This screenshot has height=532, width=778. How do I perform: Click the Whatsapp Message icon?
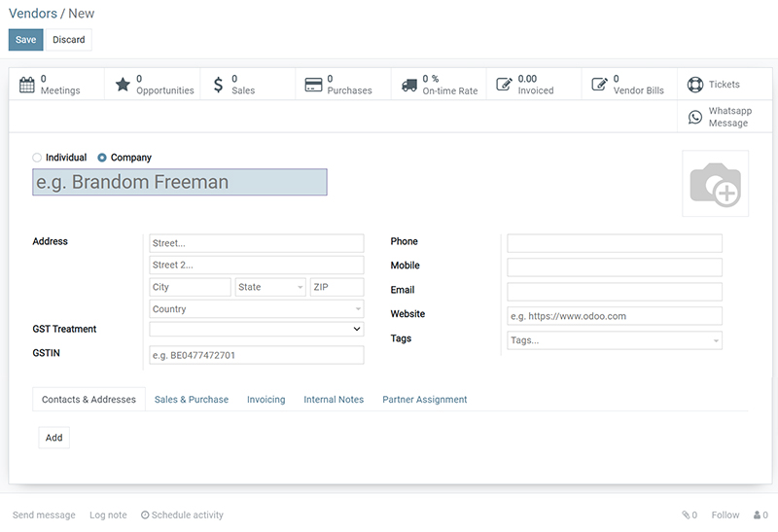[695, 117]
